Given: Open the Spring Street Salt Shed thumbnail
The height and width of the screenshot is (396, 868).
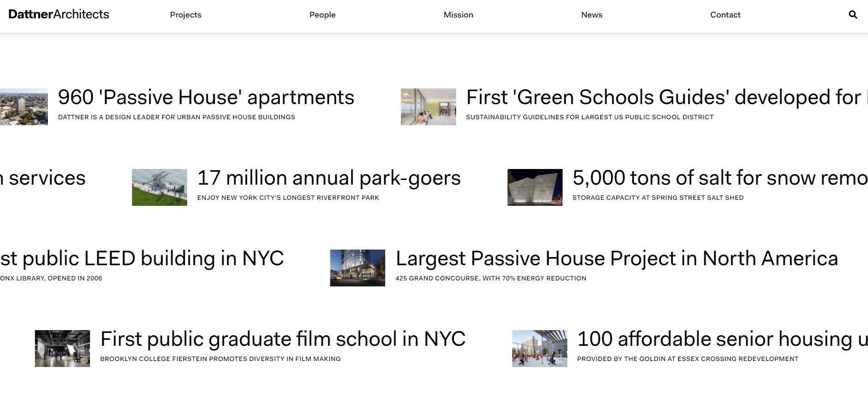Looking at the screenshot, I should [x=535, y=187].
